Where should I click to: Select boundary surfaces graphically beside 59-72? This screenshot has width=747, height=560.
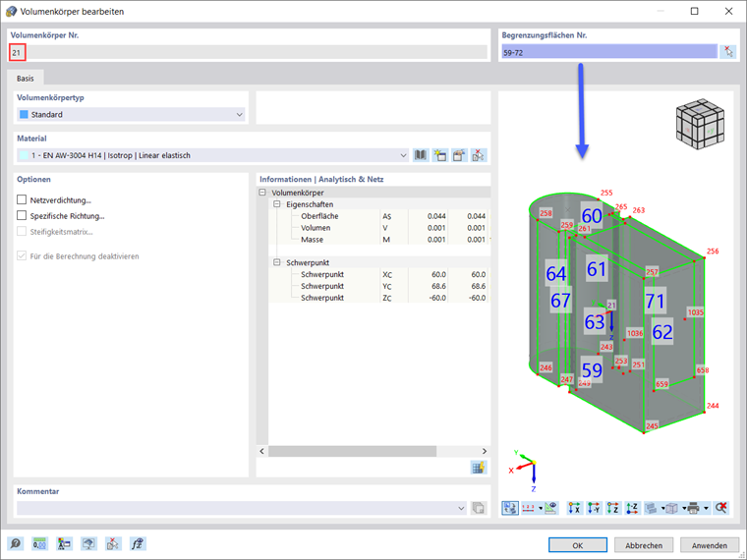(728, 52)
